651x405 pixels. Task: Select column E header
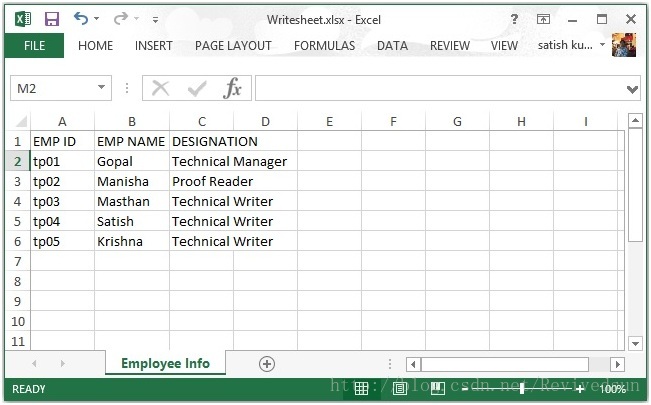pyautogui.click(x=330, y=121)
